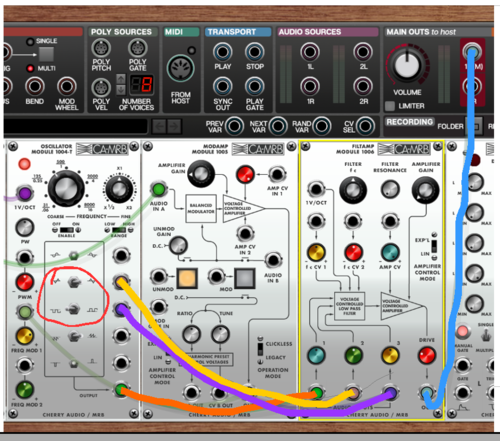Click the BEND jack

pyautogui.click(x=35, y=86)
